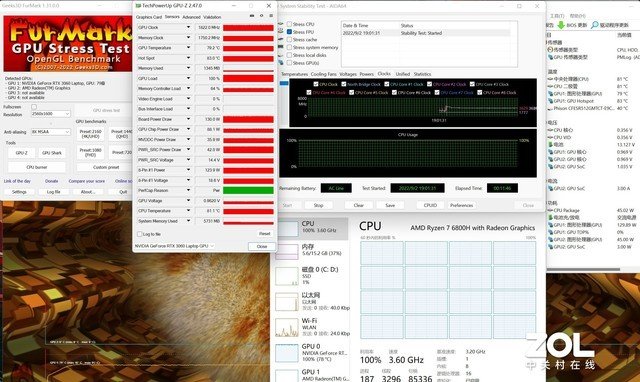Uncheck Stress FPU checkbox
Viewport: 640px width, 382px height.
point(289,32)
